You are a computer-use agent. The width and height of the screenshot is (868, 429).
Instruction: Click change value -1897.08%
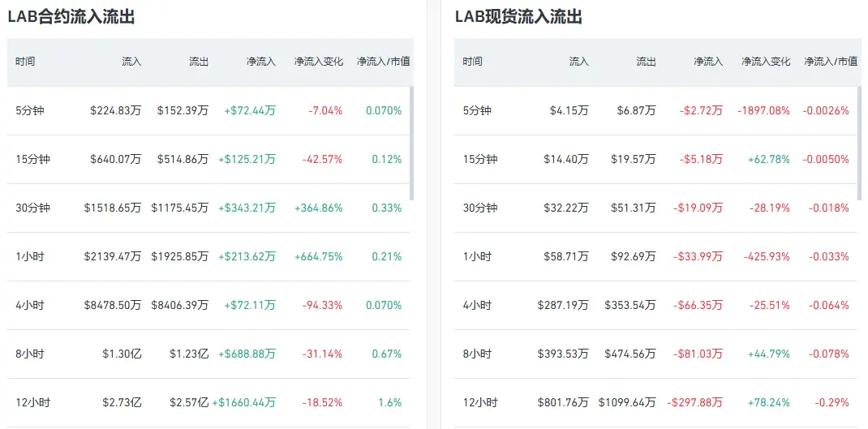pos(763,111)
